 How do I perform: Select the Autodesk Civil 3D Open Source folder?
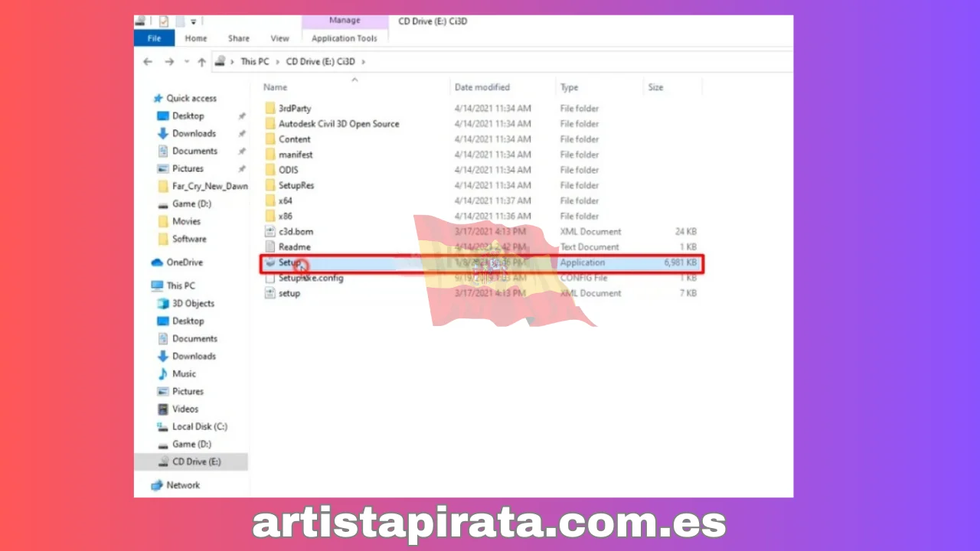tap(338, 124)
